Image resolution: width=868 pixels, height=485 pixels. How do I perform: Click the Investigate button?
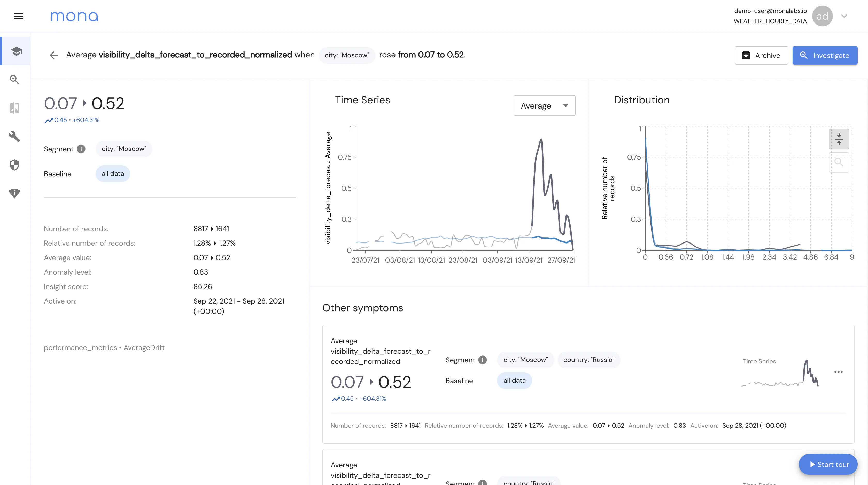(825, 55)
